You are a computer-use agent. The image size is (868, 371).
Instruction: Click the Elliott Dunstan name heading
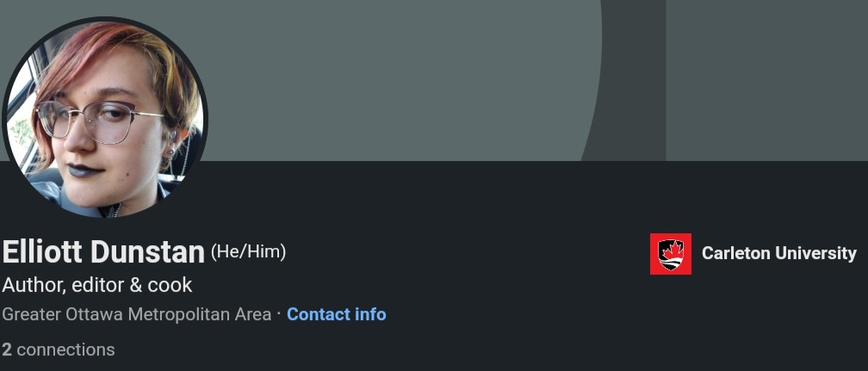coord(103,252)
